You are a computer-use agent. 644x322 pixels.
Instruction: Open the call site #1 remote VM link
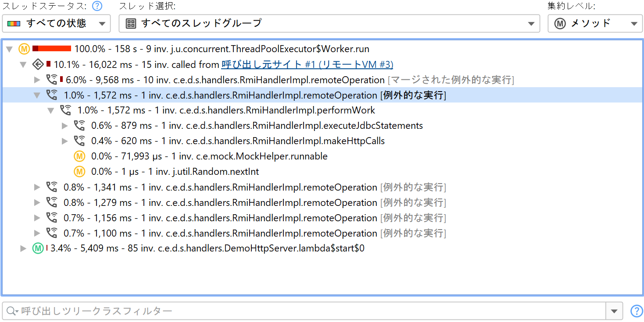tap(307, 64)
